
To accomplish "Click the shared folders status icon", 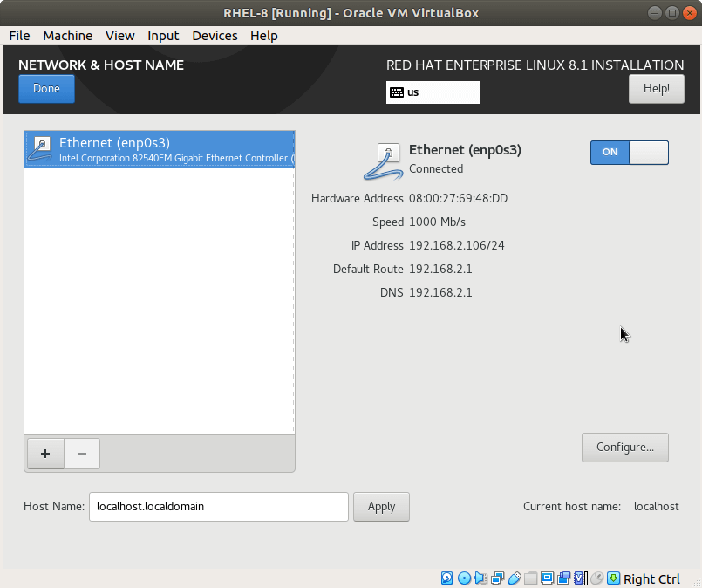I will pos(530,578).
